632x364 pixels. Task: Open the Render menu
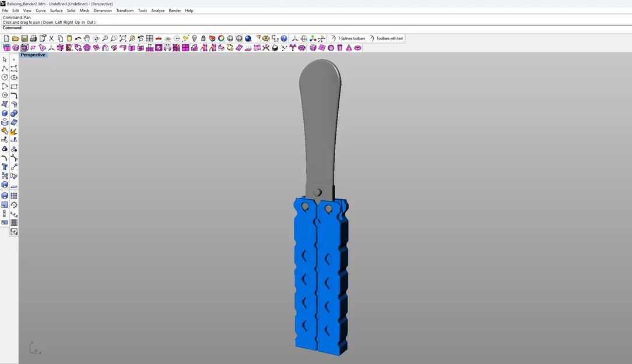click(174, 10)
